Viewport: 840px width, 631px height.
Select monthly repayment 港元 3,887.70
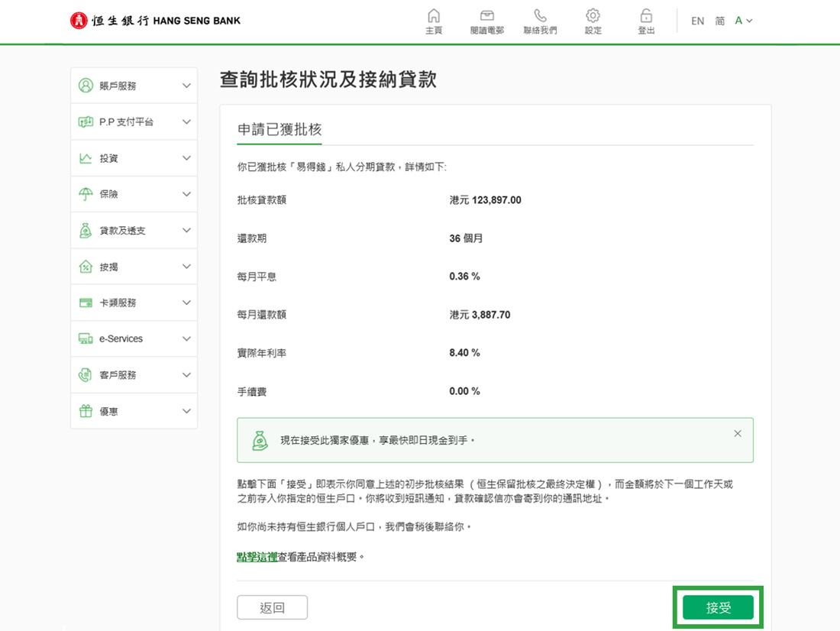480,315
